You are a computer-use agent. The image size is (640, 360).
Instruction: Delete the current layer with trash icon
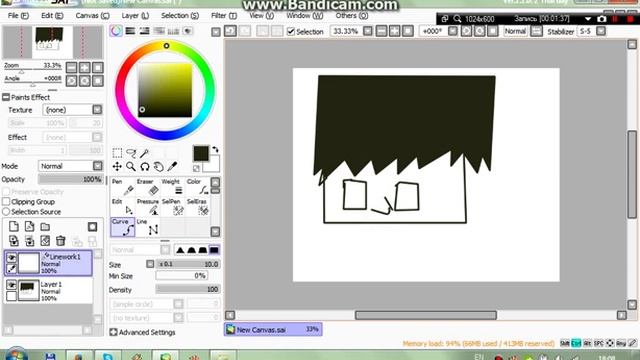click(61, 241)
